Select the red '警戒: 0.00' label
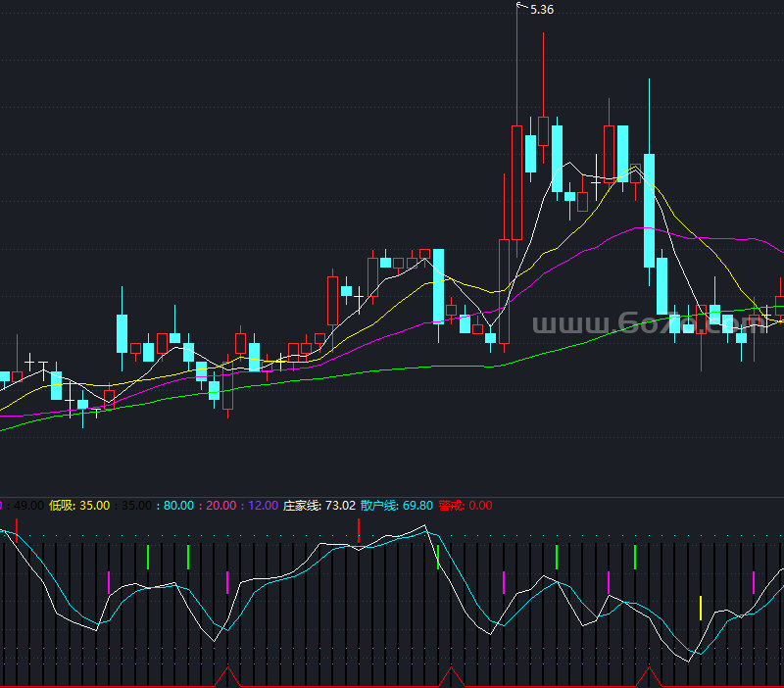The width and height of the screenshot is (784, 688). point(465,506)
